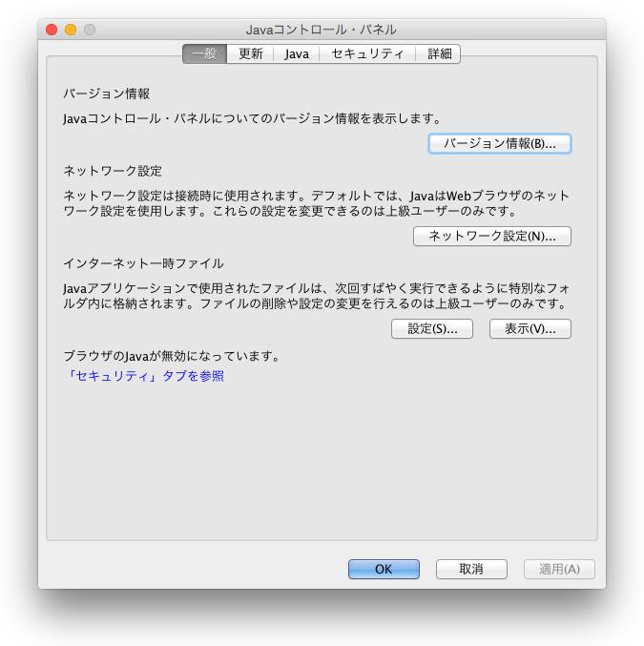Image resolution: width=644 pixels, height=646 pixels.
Task: Open ネットワーク設定(N)... dialog button
Action: [x=492, y=236]
